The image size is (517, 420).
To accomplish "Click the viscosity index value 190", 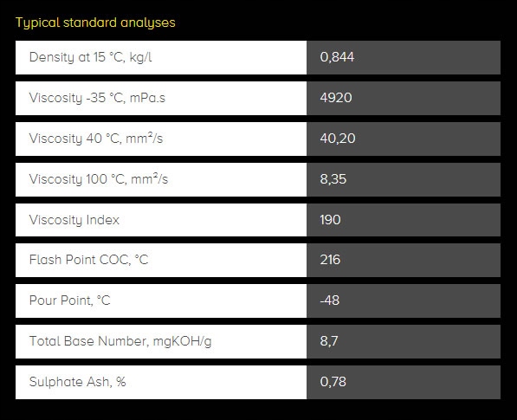I will (330, 220).
